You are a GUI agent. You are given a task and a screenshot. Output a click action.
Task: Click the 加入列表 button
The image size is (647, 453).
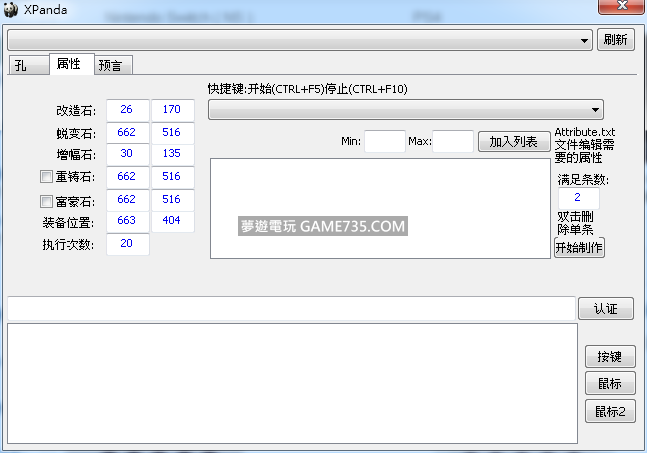(514, 142)
